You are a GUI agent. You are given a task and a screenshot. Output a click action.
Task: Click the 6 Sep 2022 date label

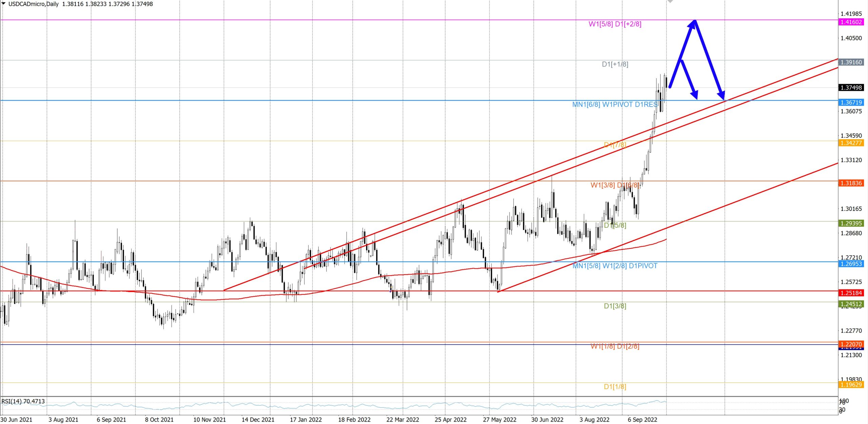642,420
